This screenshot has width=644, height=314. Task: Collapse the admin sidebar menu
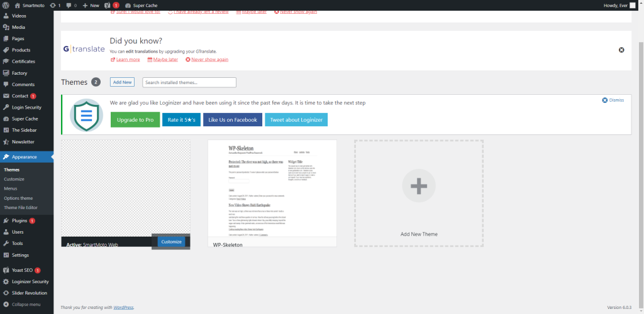[x=26, y=305]
